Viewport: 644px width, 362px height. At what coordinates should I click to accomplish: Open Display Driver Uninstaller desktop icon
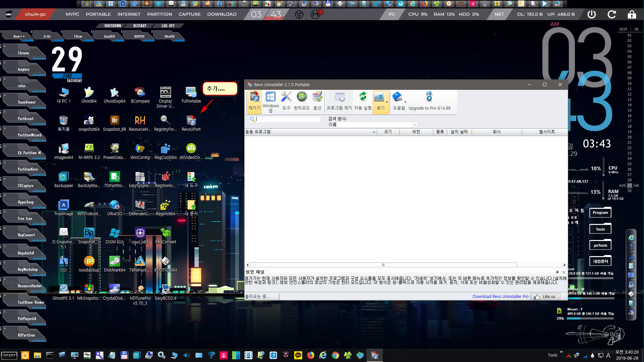tap(165, 98)
